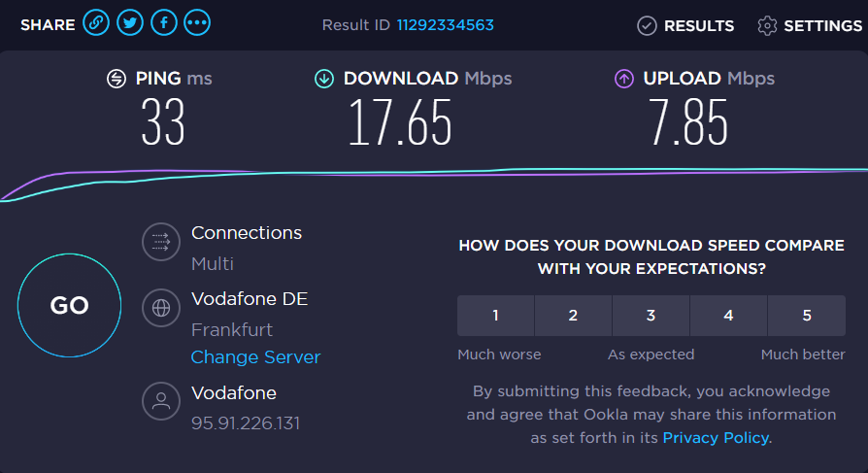Image resolution: width=868 pixels, height=473 pixels.
Task: Start a new test with GO
Action: pos(69,305)
